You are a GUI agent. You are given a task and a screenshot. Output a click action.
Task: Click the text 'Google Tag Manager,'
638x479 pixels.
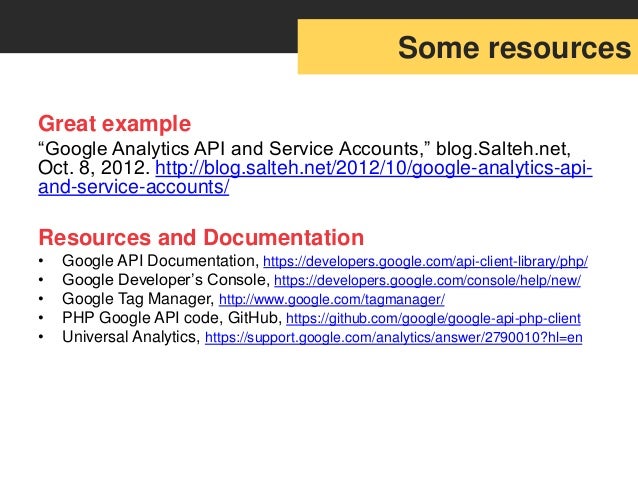click(x=138, y=299)
